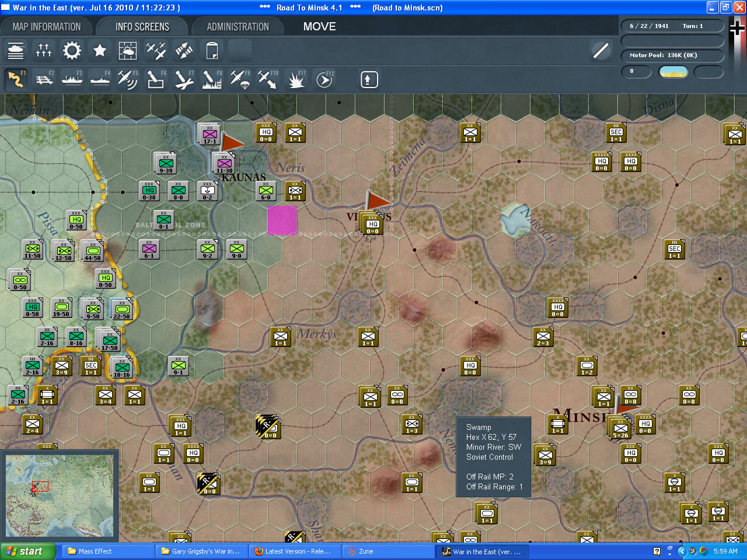Select the 6-1 pink unit counter
This screenshot has width=747, height=560.
coord(149,250)
